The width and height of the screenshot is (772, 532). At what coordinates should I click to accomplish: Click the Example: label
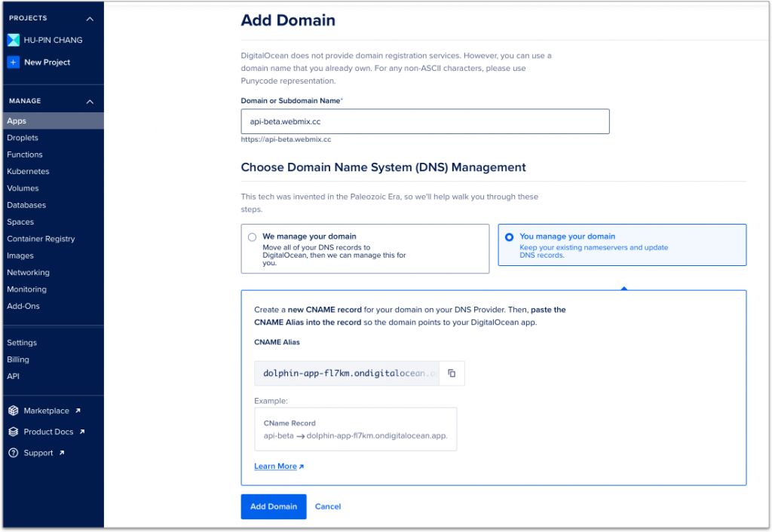point(271,401)
